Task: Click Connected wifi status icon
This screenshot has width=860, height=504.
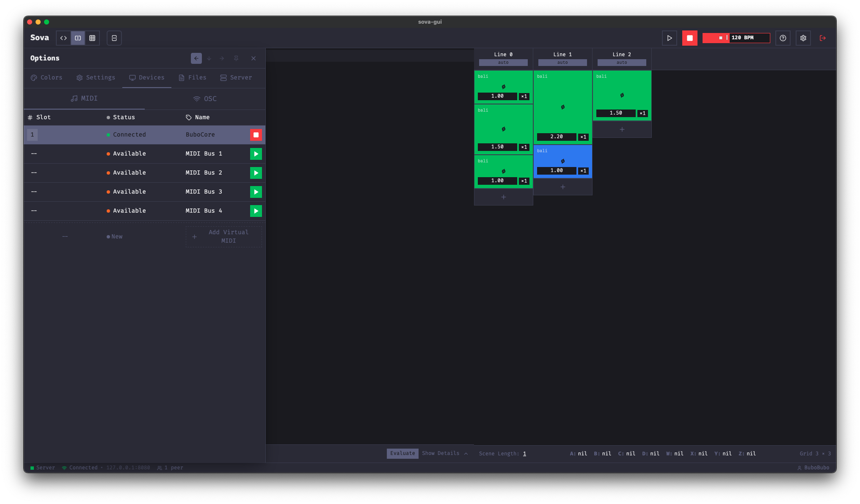Action: point(64,468)
